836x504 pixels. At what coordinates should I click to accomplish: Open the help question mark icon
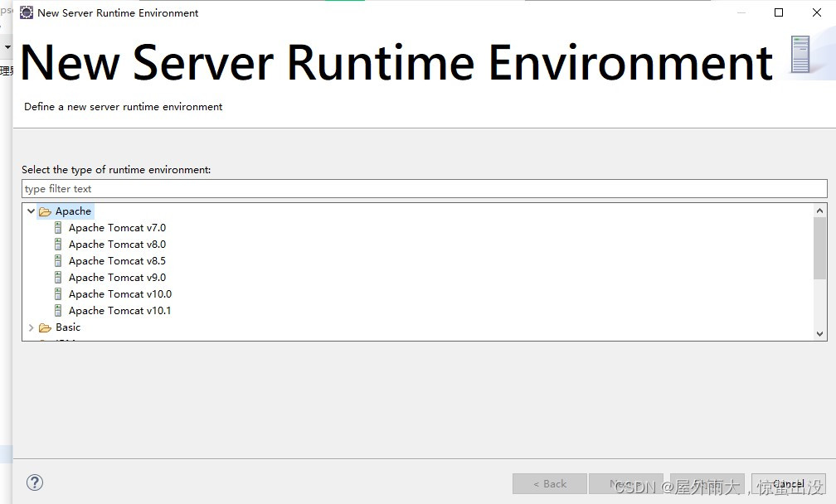pyautogui.click(x=35, y=482)
